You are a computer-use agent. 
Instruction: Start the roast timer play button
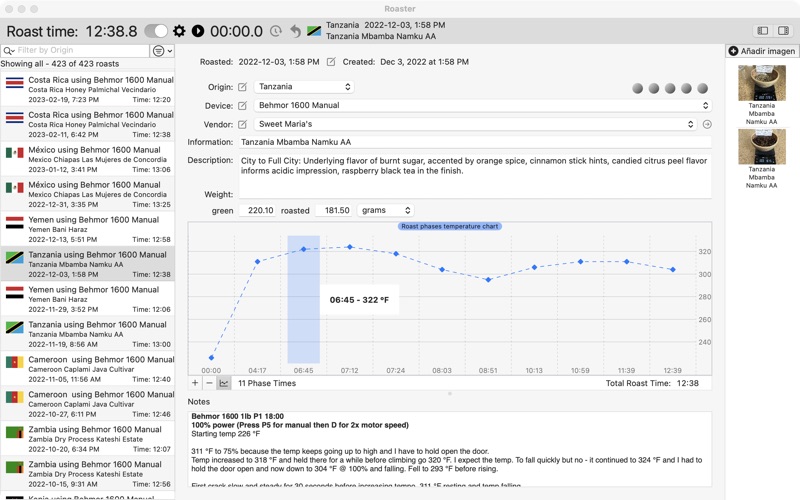tap(198, 31)
